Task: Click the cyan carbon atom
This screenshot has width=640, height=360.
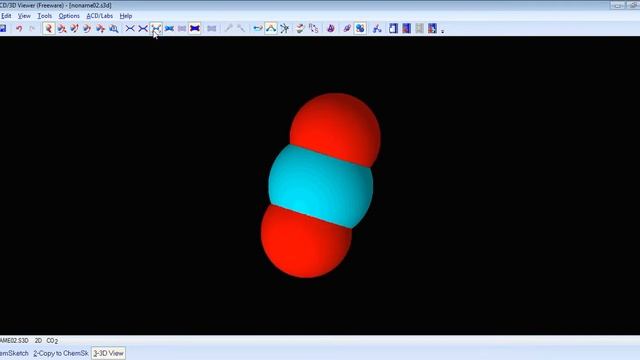Action: point(320,187)
